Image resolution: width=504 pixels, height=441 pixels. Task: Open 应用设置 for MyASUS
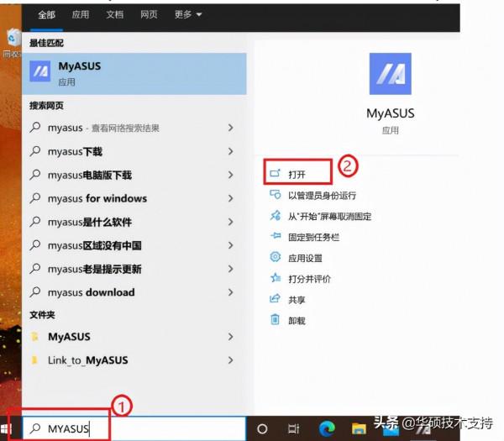point(306,258)
